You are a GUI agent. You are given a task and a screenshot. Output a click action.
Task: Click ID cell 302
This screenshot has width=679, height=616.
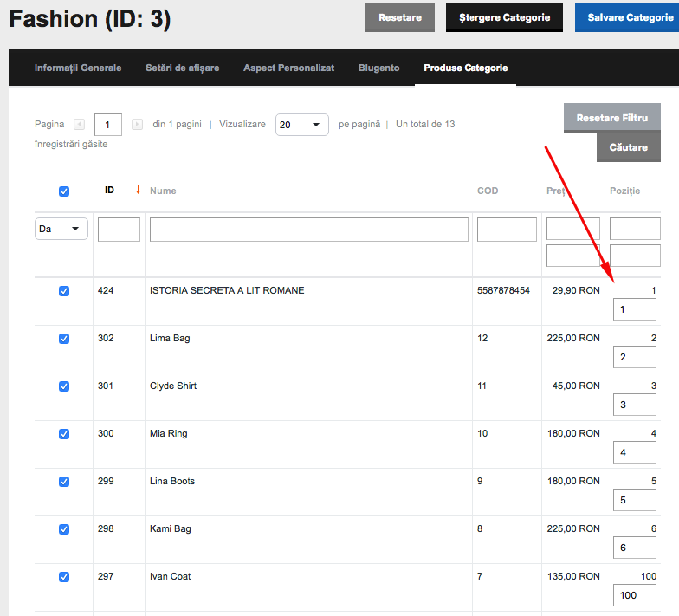pyautogui.click(x=106, y=338)
